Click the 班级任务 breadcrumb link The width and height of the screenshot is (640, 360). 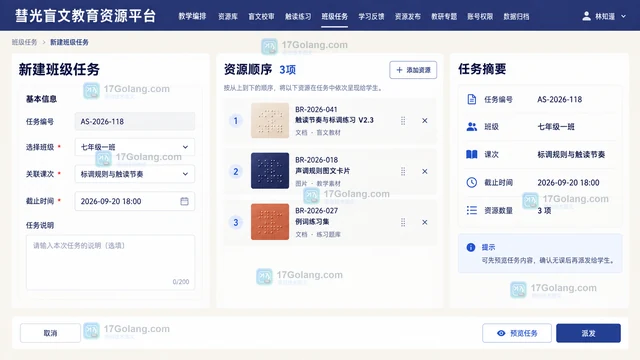[24, 42]
